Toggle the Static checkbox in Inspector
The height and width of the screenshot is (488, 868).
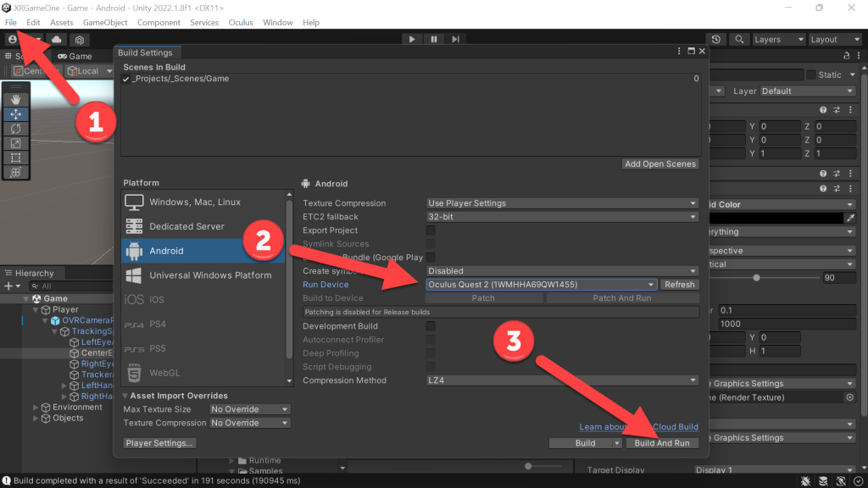point(811,75)
